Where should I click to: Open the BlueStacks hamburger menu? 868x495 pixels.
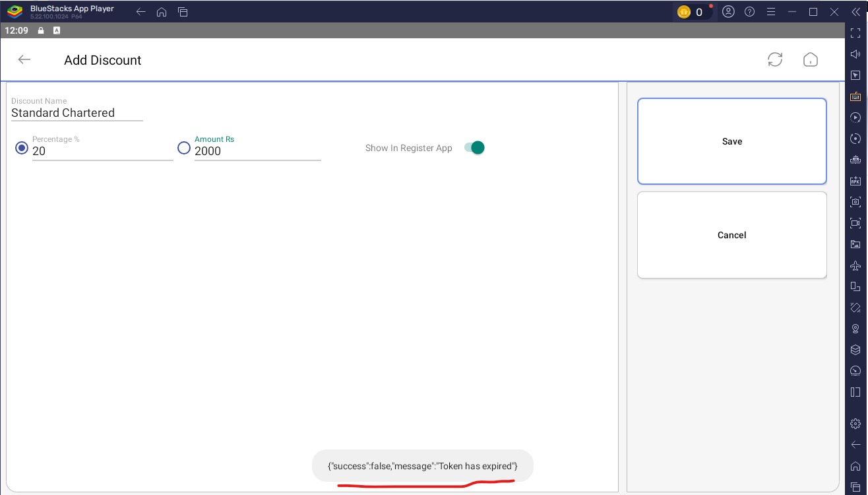770,12
